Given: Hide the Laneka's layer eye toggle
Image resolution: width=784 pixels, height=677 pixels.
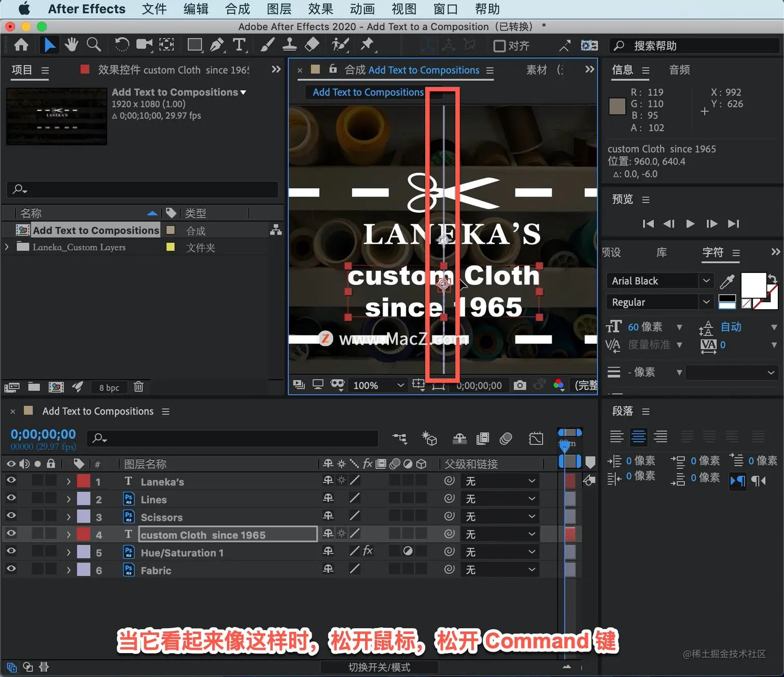Looking at the screenshot, I should click(11, 480).
